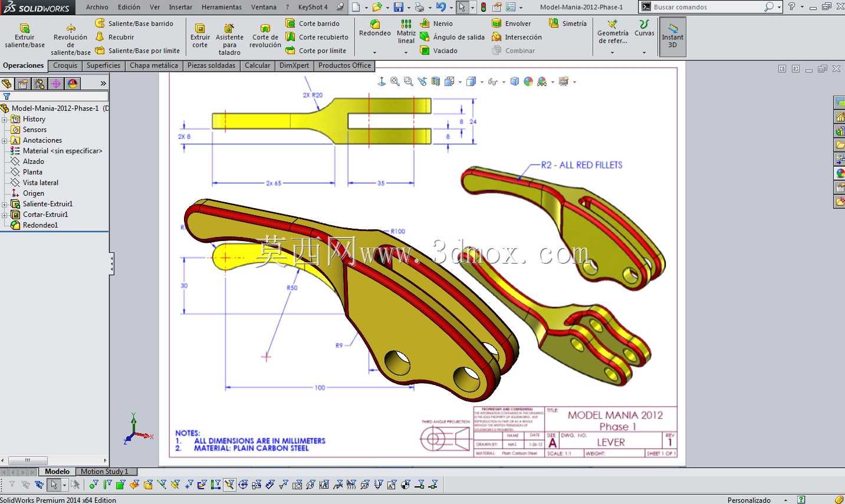Select the Recubrir feature tool
The image size is (845, 504).
click(x=115, y=37)
